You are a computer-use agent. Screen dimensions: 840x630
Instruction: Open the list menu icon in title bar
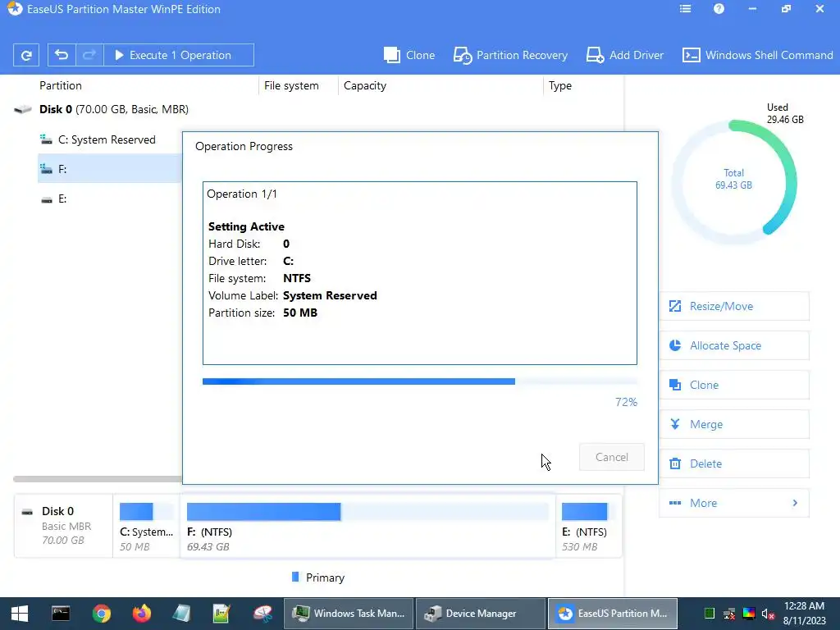685,9
